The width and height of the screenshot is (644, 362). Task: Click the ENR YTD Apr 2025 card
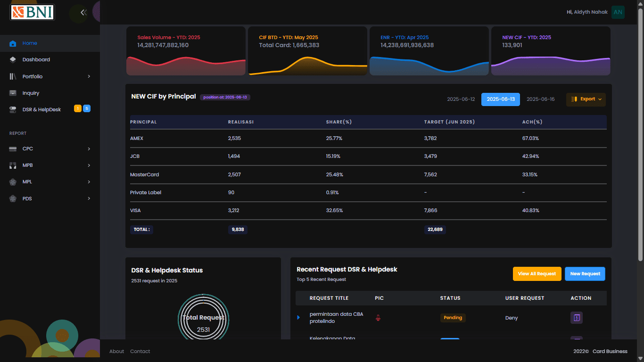coord(429,51)
